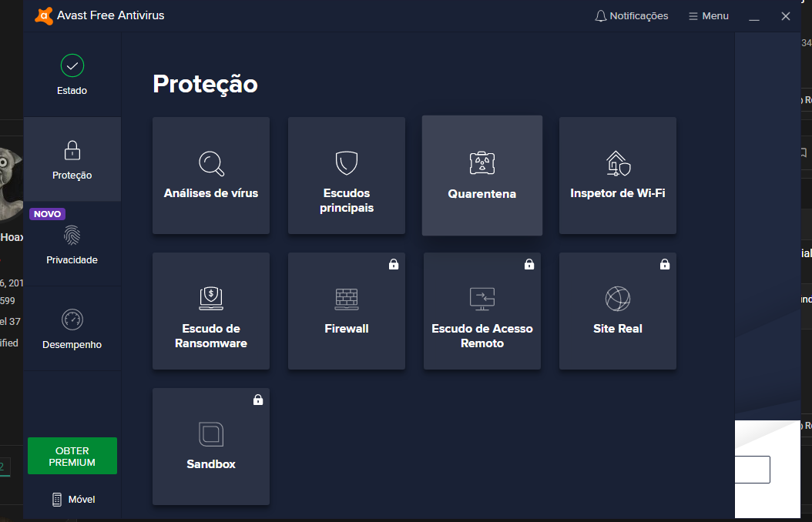Click the Notificações label
Image resolution: width=812 pixels, height=522 pixels.
(x=639, y=16)
